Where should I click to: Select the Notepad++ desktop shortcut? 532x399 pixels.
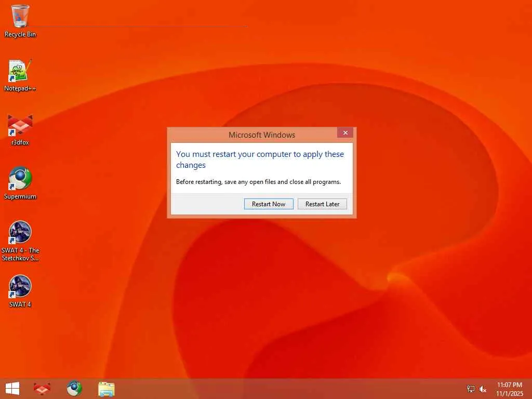point(20,75)
